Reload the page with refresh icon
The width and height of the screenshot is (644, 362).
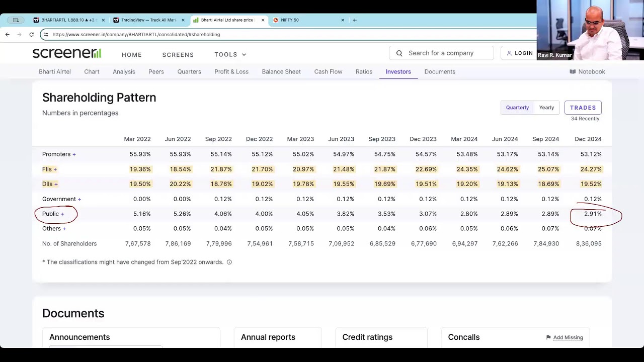tap(31, 34)
